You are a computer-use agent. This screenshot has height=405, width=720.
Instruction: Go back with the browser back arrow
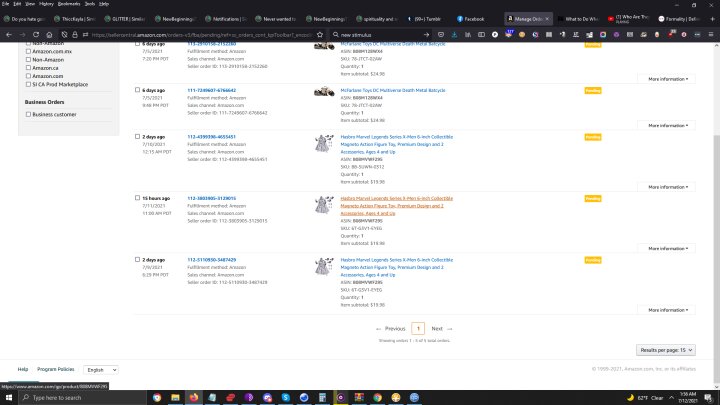click(9, 34)
